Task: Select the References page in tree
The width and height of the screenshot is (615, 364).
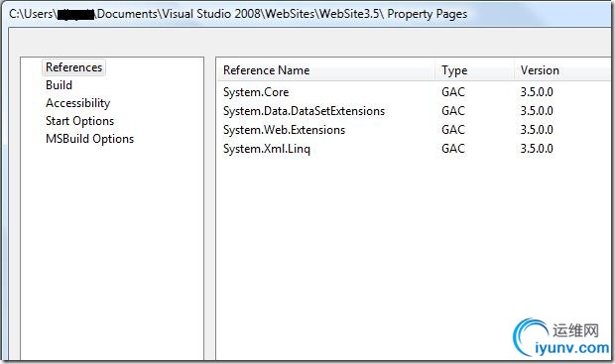Action: (x=73, y=67)
